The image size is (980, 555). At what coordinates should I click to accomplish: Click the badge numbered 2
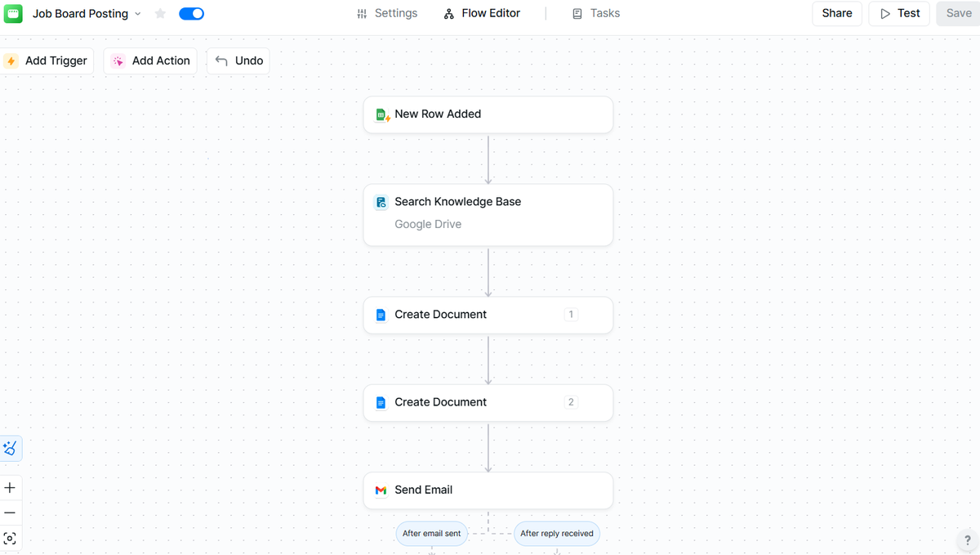[x=571, y=401]
